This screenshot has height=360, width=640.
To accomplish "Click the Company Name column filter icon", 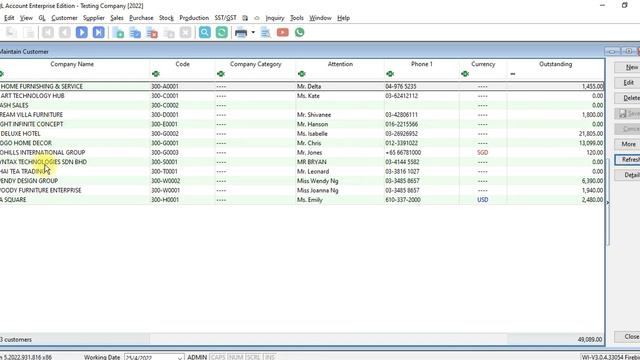I will [1, 74].
